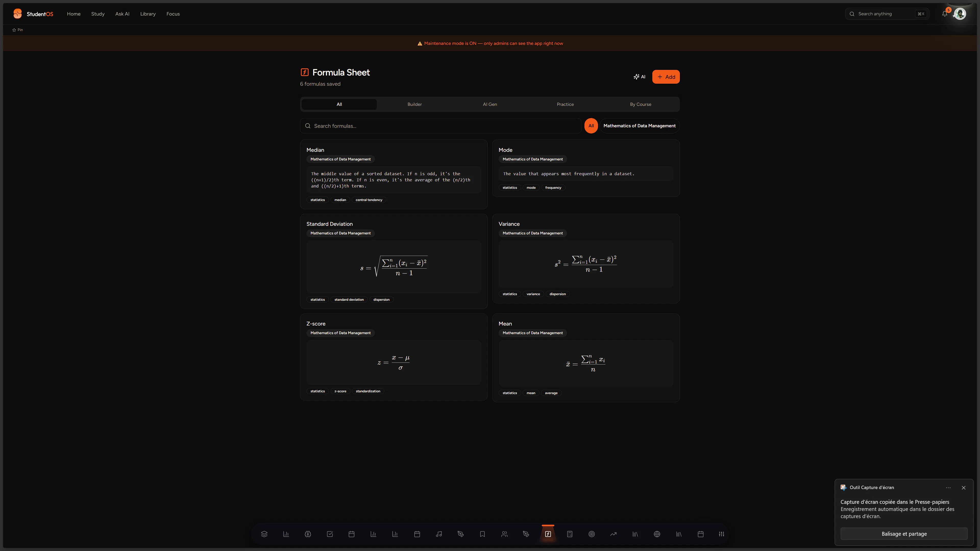
Task: Open the Median formula card title
Action: (x=315, y=150)
